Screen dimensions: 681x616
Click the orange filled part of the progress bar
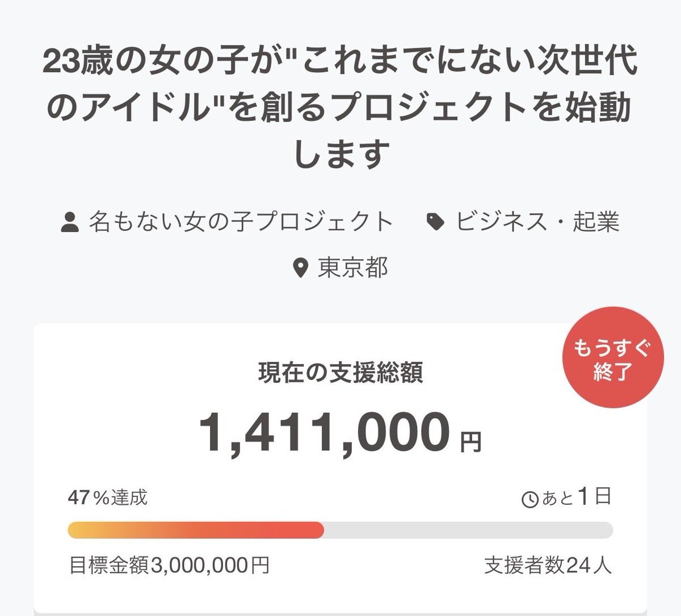pyautogui.click(x=195, y=530)
